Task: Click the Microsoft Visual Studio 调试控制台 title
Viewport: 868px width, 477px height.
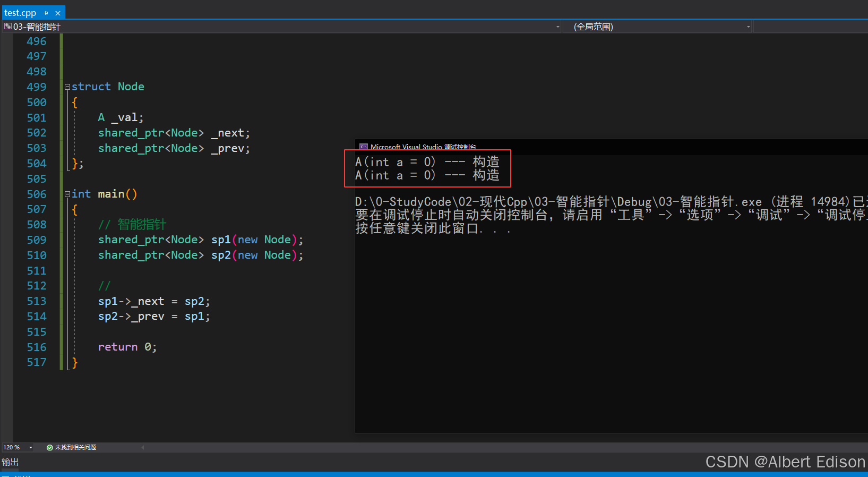Action: pos(423,147)
